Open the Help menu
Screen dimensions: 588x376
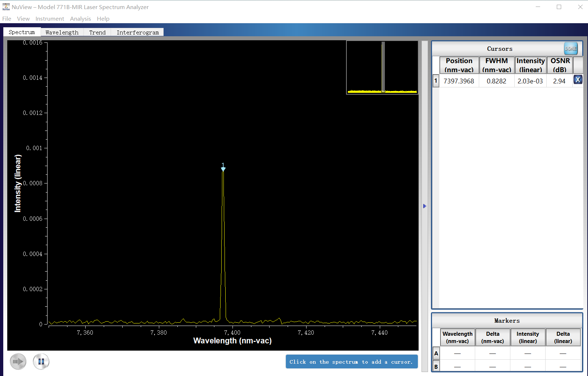[x=103, y=18]
